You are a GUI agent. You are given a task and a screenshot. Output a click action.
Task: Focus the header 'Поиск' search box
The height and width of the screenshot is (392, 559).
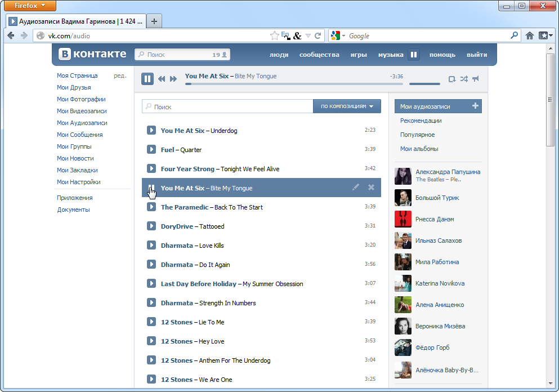(182, 55)
